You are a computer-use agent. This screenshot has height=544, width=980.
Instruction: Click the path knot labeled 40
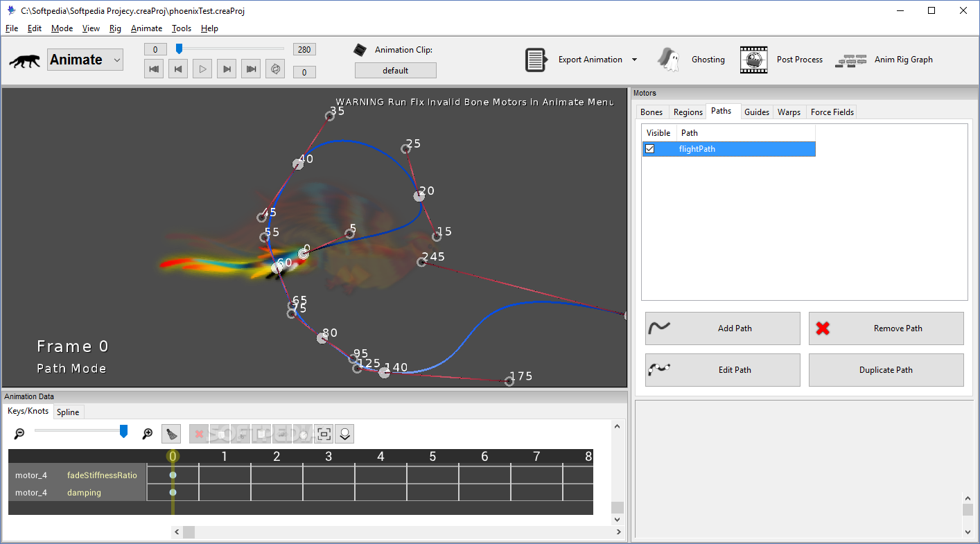pyautogui.click(x=298, y=164)
